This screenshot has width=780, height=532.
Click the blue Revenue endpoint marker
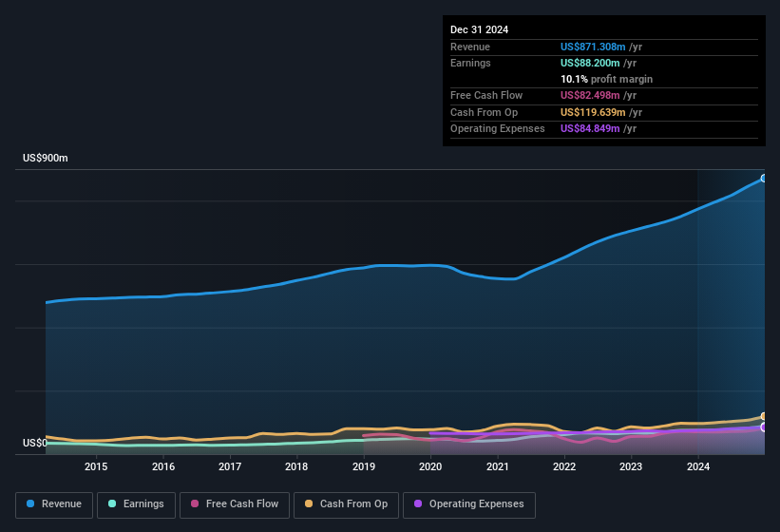point(764,179)
